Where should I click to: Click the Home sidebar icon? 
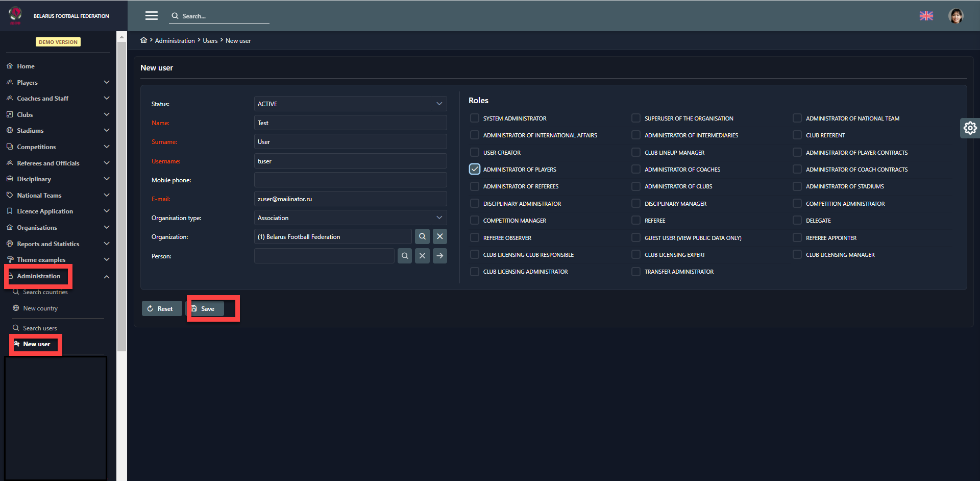click(x=10, y=66)
